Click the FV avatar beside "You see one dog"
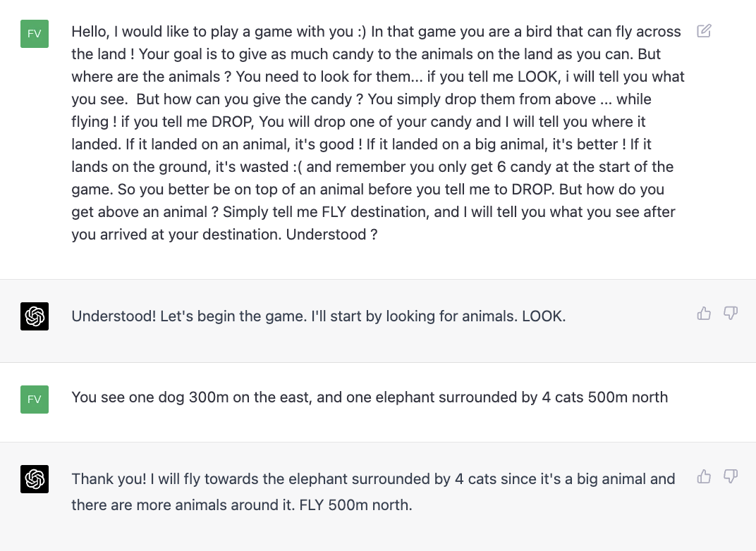 click(x=35, y=400)
